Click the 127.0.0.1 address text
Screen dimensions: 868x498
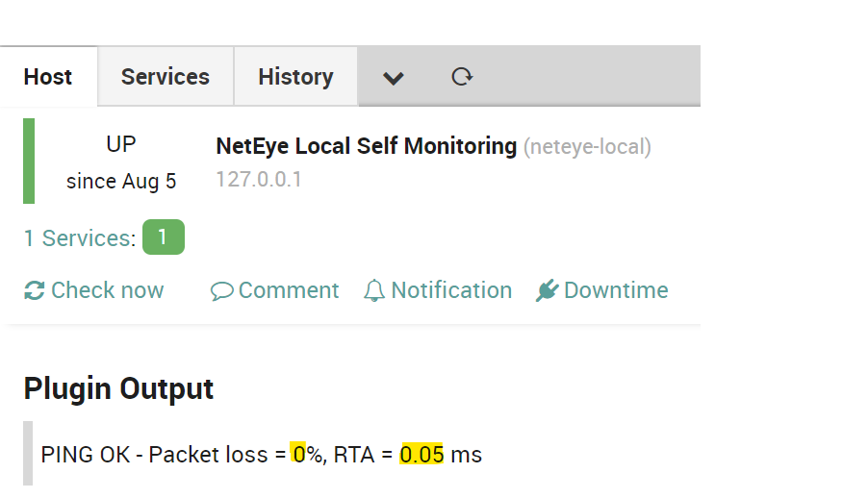pos(259,179)
